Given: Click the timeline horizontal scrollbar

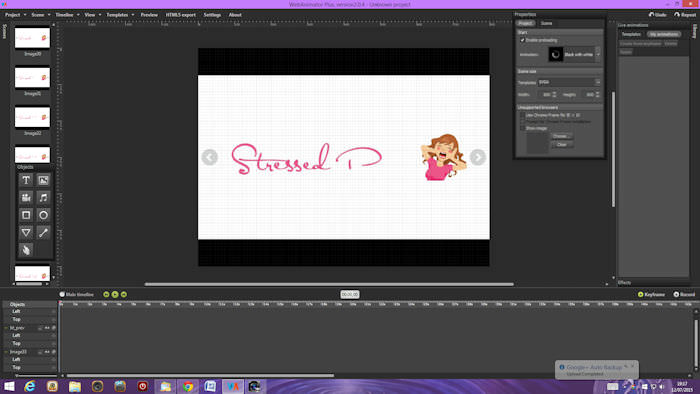Looking at the screenshot, I should click(200, 376).
